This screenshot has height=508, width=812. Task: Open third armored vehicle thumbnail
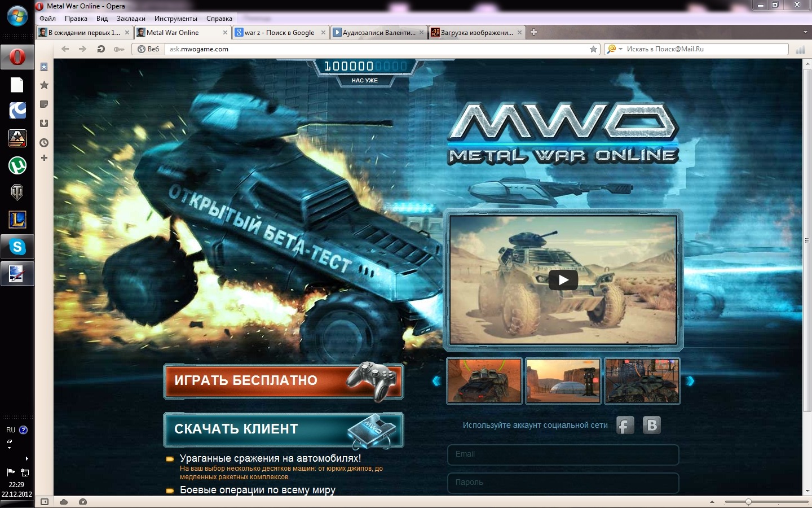[x=642, y=381]
